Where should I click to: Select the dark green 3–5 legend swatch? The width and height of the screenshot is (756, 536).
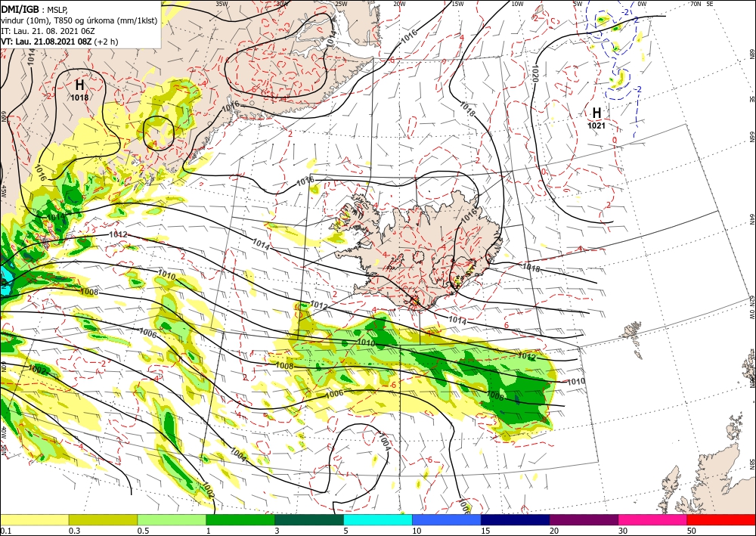click(309, 519)
